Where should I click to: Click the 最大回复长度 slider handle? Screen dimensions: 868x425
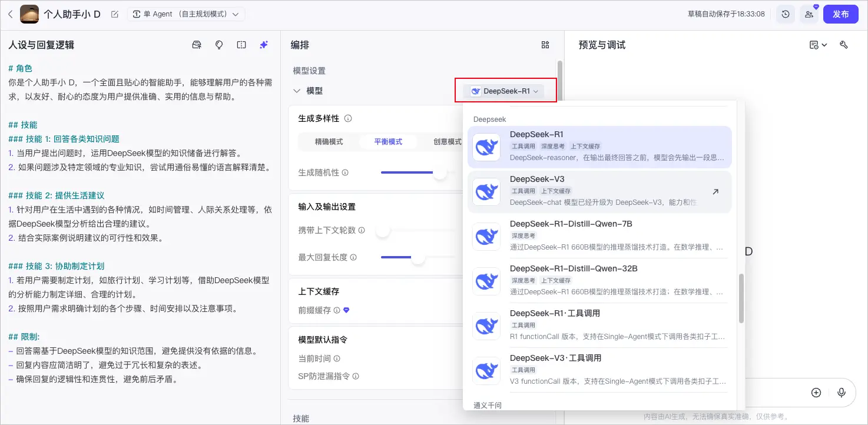click(x=418, y=257)
